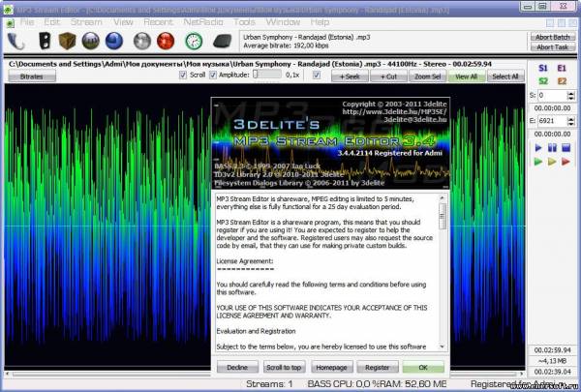The height and width of the screenshot is (392, 581).
Task: Click the +Seek button
Action: pyautogui.click(x=350, y=76)
